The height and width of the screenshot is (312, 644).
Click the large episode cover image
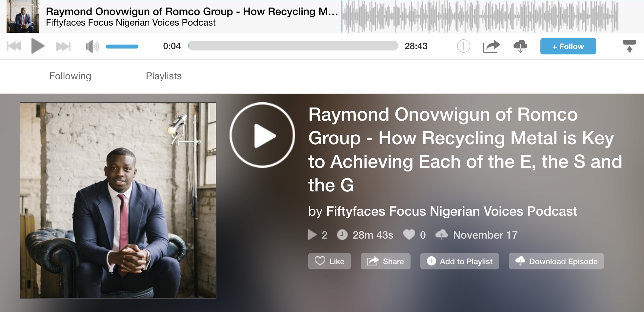(118, 201)
